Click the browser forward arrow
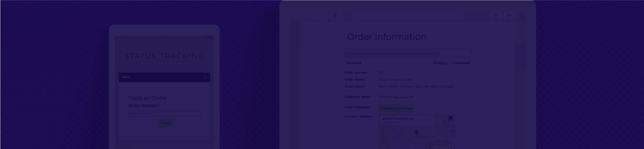 (x=324, y=16)
